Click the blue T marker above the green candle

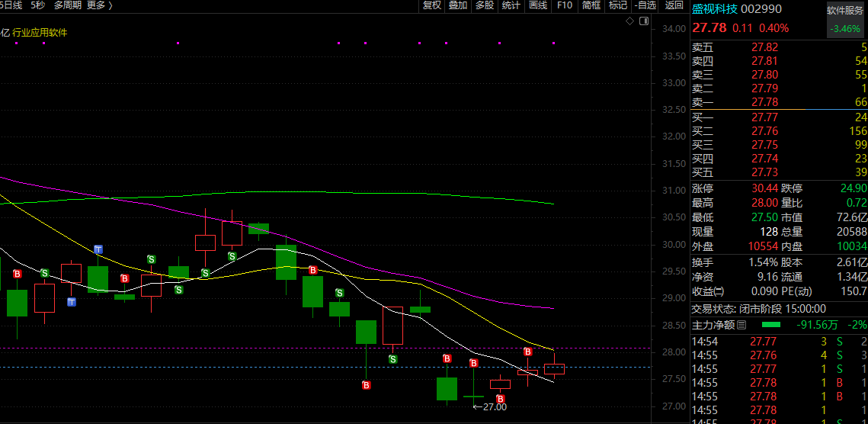pos(98,249)
